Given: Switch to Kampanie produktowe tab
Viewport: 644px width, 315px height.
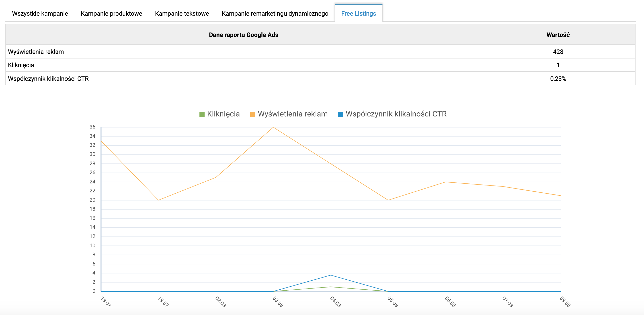Looking at the screenshot, I should [x=111, y=14].
